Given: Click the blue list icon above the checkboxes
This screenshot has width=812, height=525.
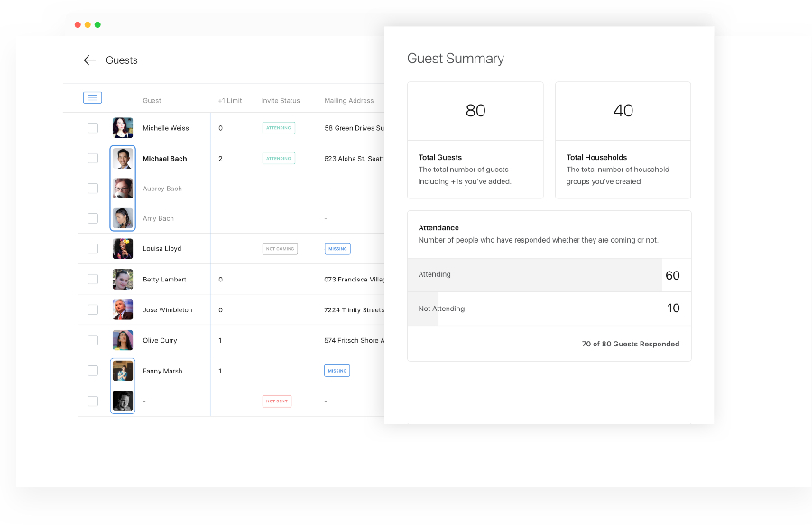Looking at the screenshot, I should 92,97.
